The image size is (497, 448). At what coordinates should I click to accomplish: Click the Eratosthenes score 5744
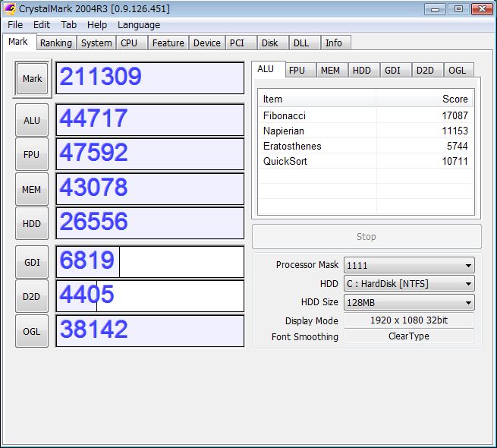(458, 146)
